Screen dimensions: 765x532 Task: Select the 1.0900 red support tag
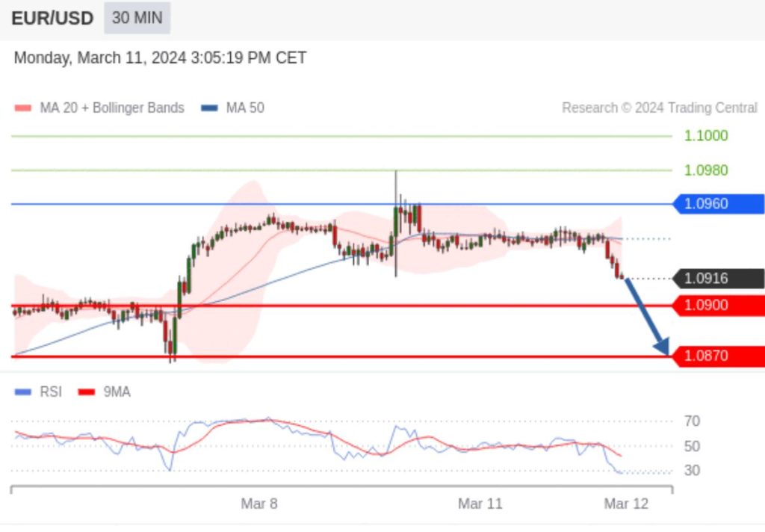click(719, 306)
